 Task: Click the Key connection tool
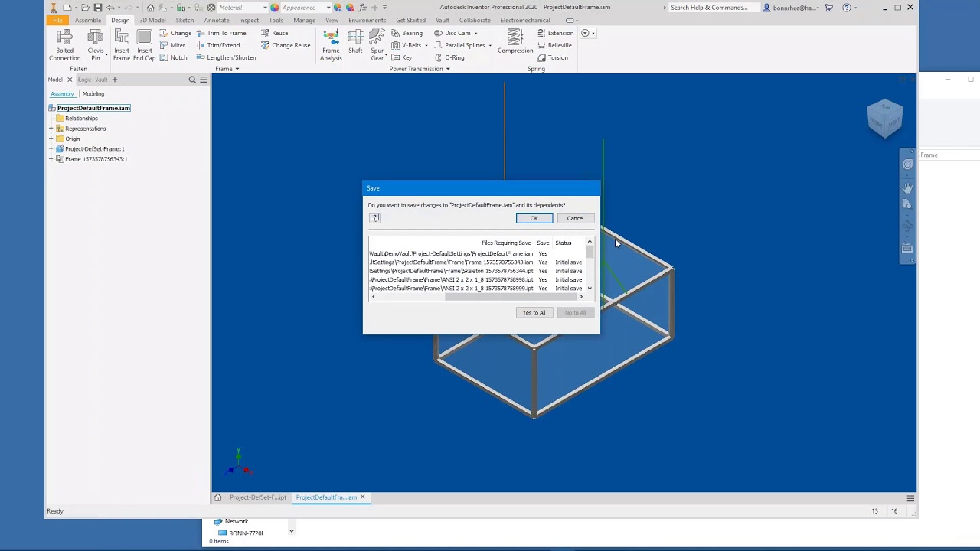[x=402, y=57]
